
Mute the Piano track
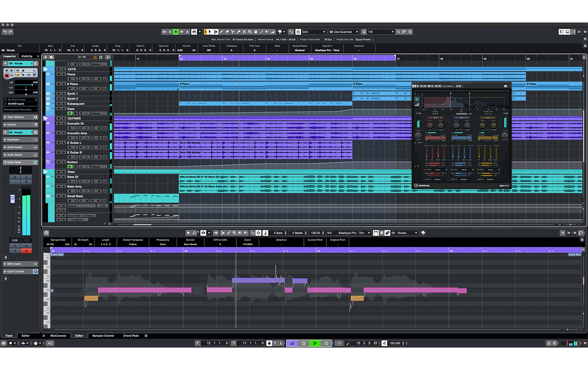(59, 74)
